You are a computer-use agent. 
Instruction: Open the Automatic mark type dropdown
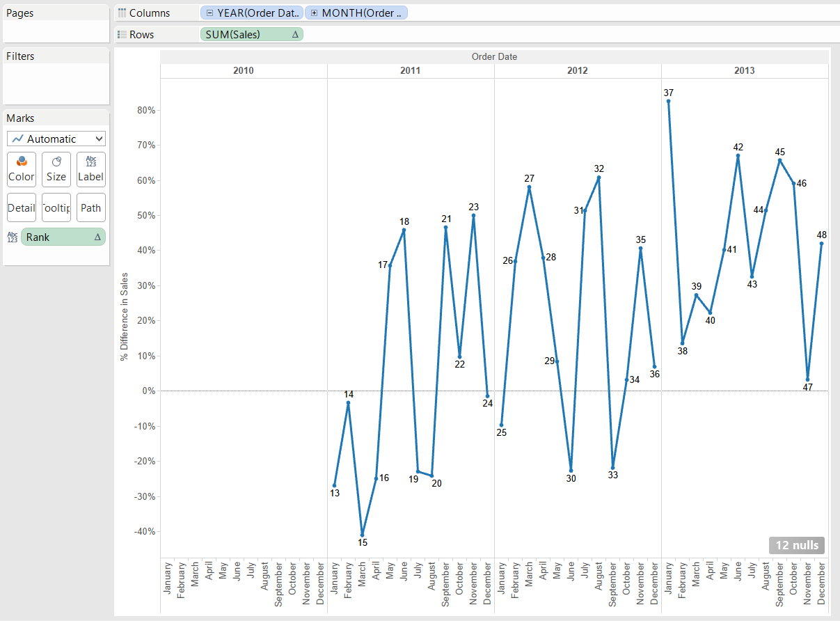point(56,139)
